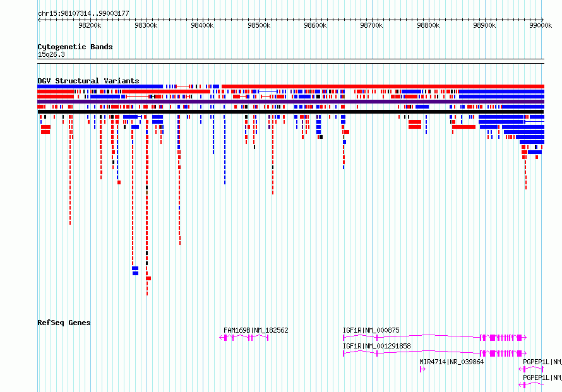Select the FAM169B|NM_182562 gene label
562x392 pixels.
[x=256, y=330]
